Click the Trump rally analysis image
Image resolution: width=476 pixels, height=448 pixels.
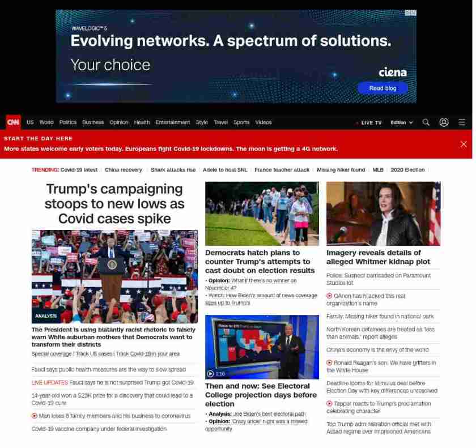(114, 276)
